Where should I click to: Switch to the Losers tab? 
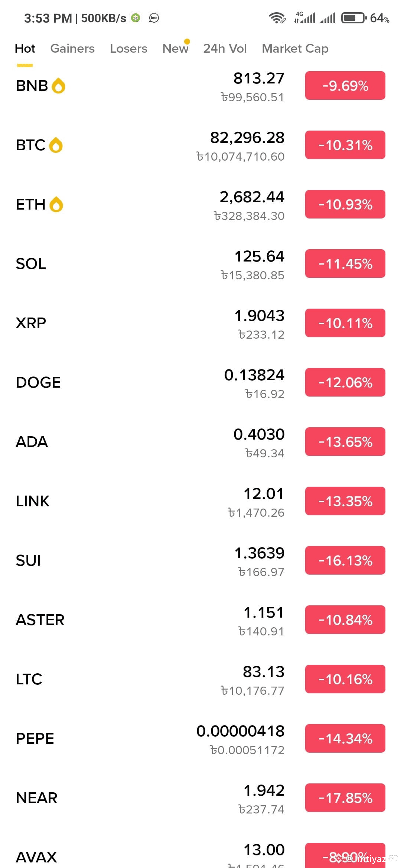tap(128, 49)
